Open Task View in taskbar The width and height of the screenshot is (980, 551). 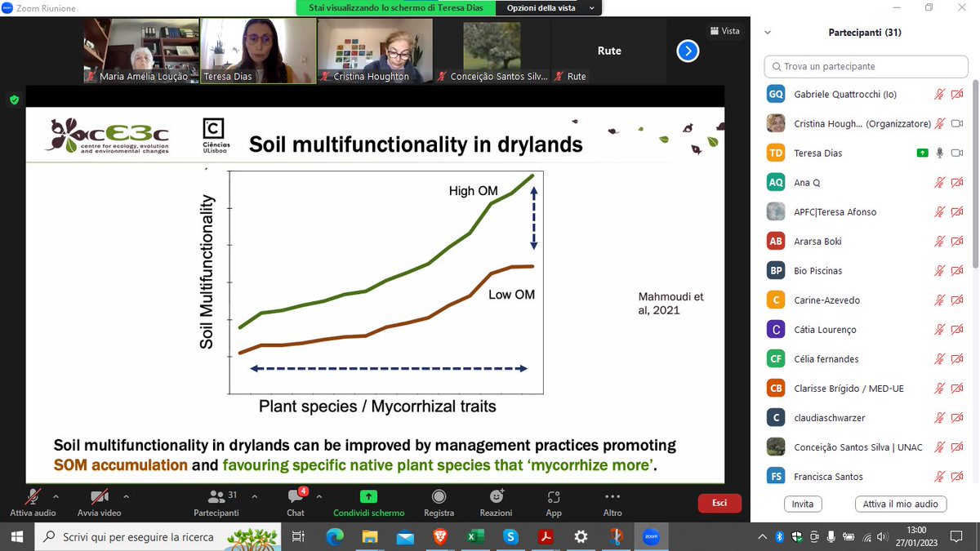click(298, 537)
